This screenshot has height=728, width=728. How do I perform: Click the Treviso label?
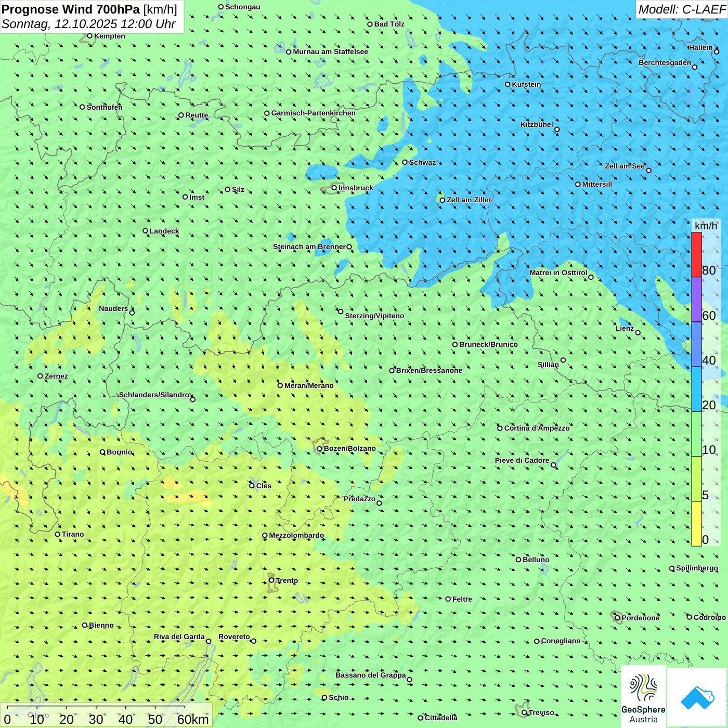tap(541, 712)
